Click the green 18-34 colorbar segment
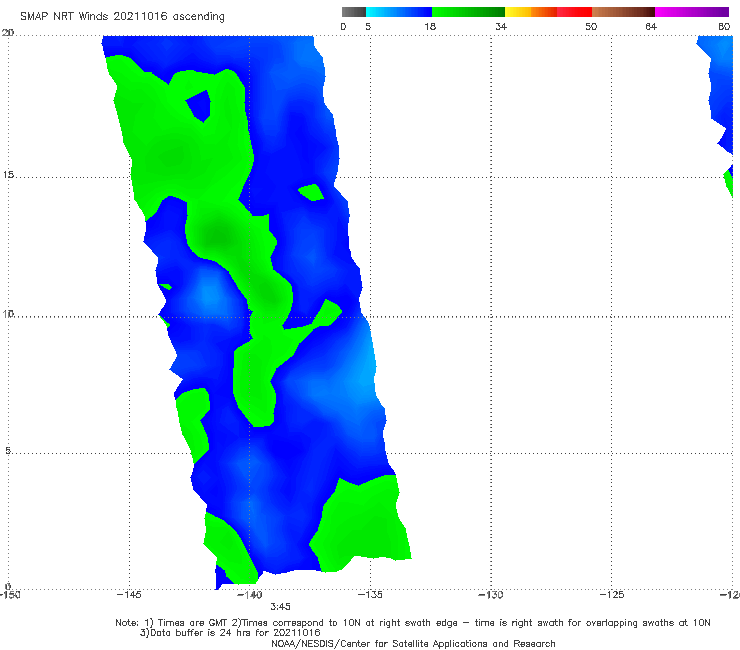 pyautogui.click(x=468, y=12)
